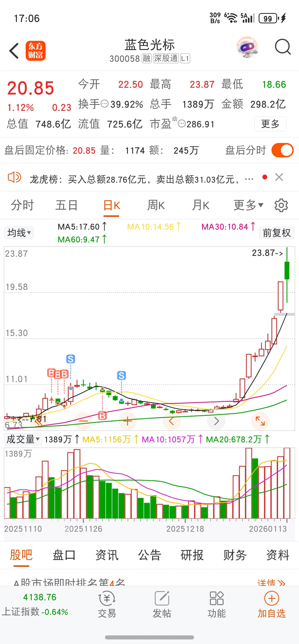Open chart settings gear
The height and width of the screenshot is (644, 299).
281,206
